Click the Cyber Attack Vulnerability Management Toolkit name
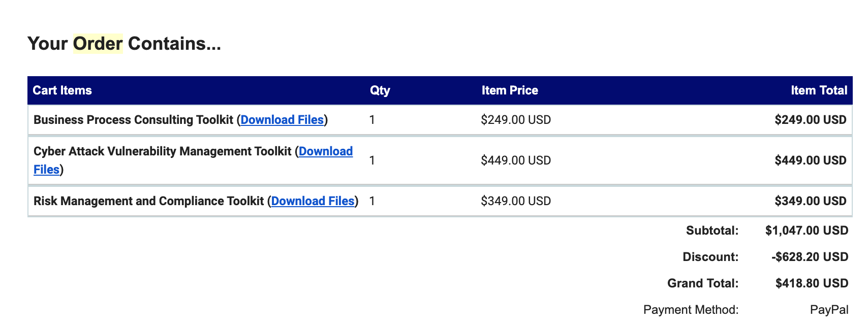 [162, 151]
